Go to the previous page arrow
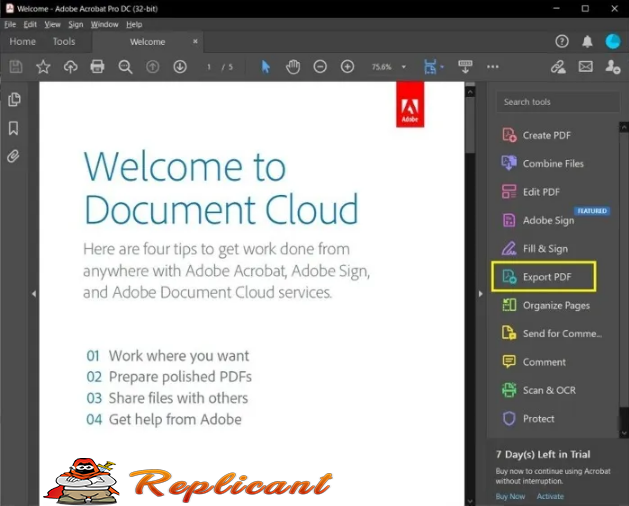629x506 pixels. click(152, 67)
